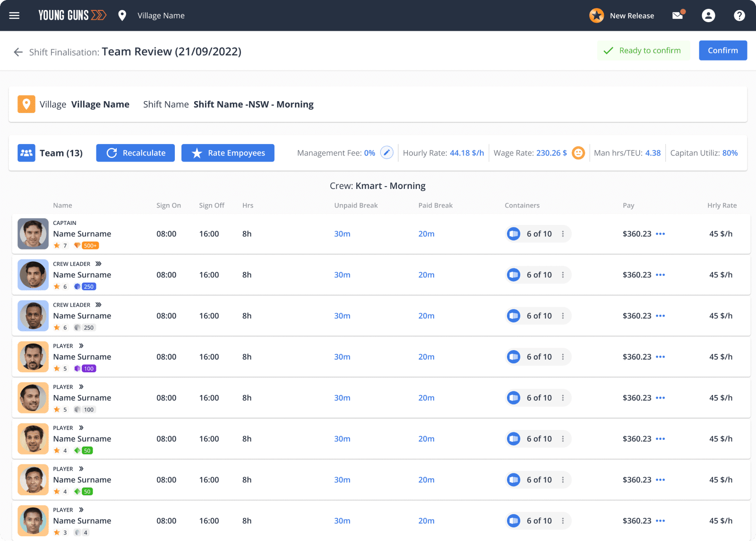Edit the Management Fee with pencil icon
The image size is (756, 541).
coord(387,153)
